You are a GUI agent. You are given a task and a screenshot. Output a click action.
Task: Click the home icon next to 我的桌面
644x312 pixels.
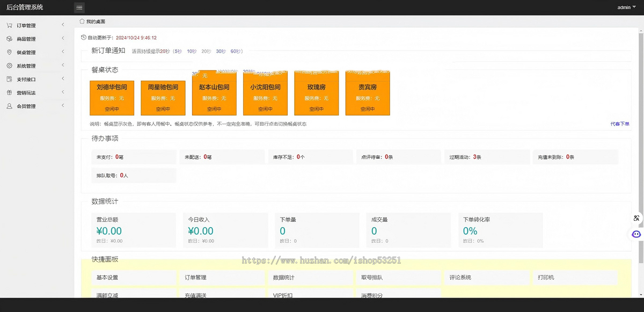[82, 21]
